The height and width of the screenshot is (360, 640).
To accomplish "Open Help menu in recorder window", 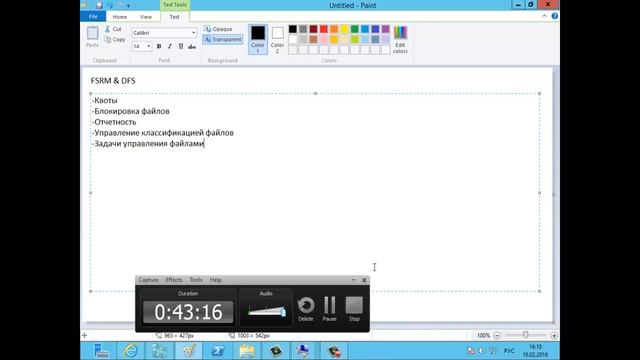I will 216,280.
